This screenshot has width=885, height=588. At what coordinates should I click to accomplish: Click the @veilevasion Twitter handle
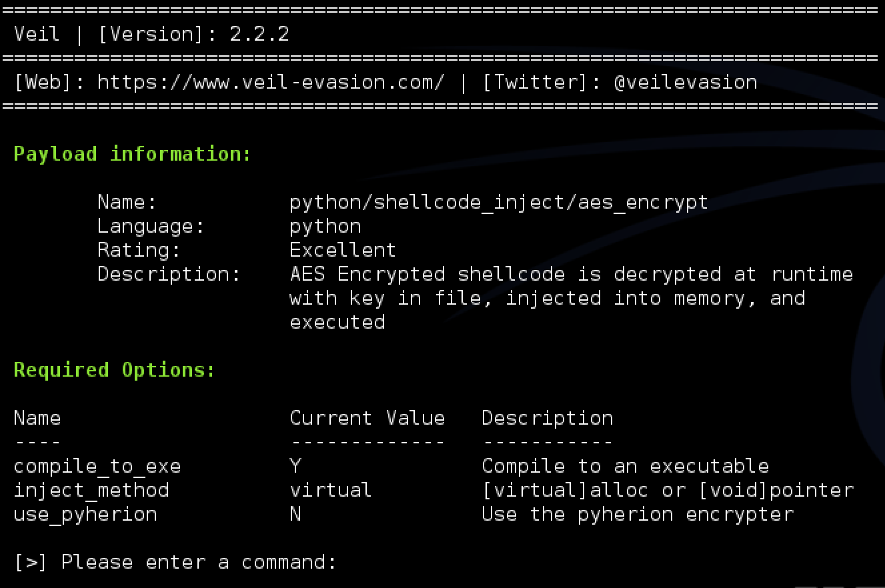click(685, 82)
